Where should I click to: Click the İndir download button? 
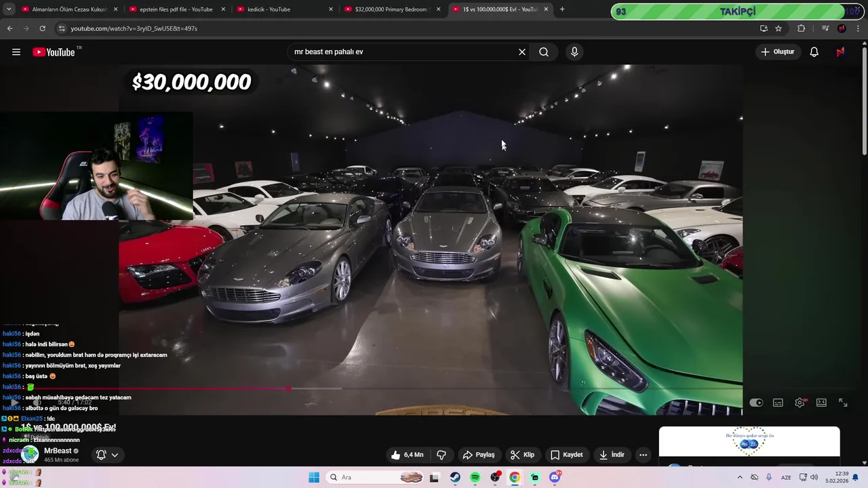(612, 455)
